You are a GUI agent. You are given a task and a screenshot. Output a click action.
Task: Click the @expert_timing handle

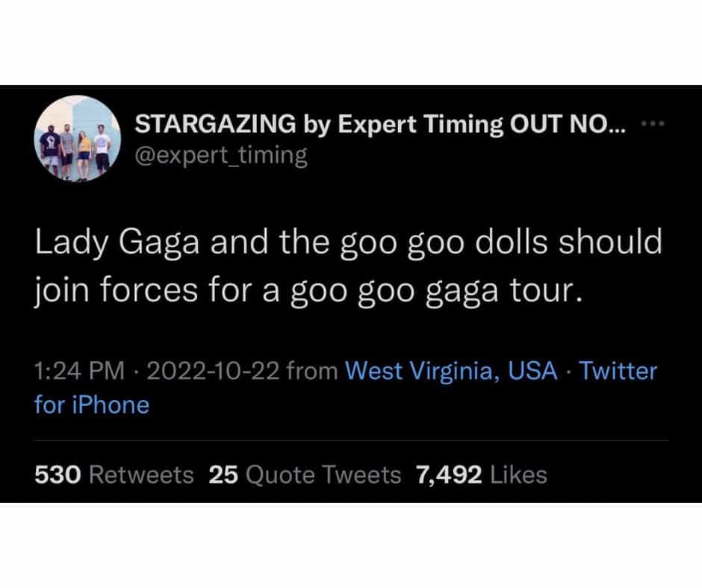tap(220, 155)
